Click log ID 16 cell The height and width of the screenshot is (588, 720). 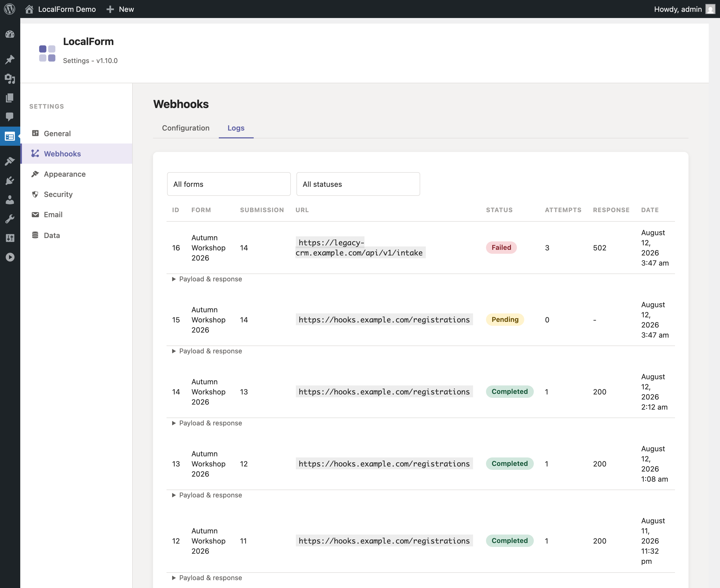click(176, 248)
